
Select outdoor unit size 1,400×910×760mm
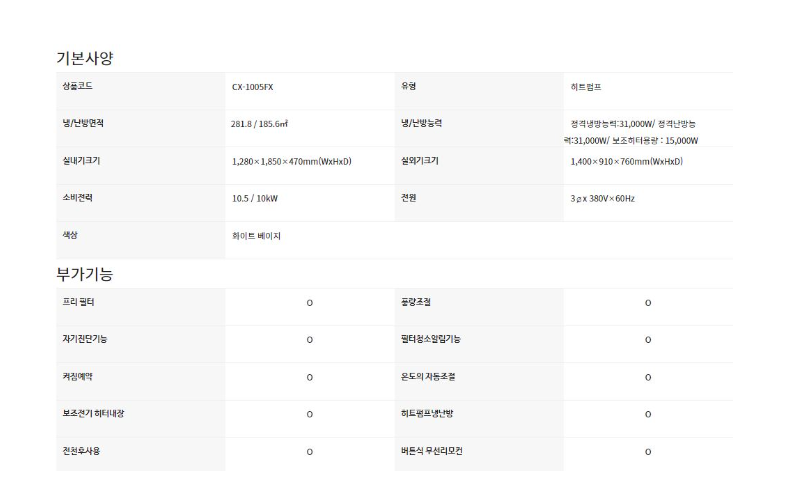pos(626,161)
